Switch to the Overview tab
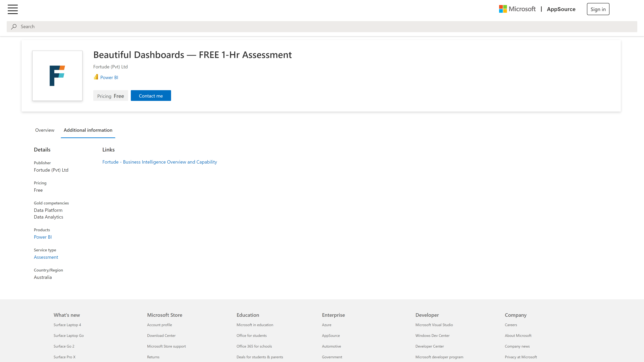This screenshot has height=362, width=644. 44,130
